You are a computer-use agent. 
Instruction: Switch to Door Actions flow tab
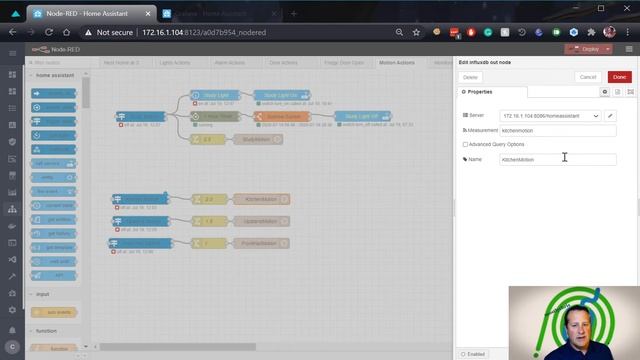click(284, 63)
